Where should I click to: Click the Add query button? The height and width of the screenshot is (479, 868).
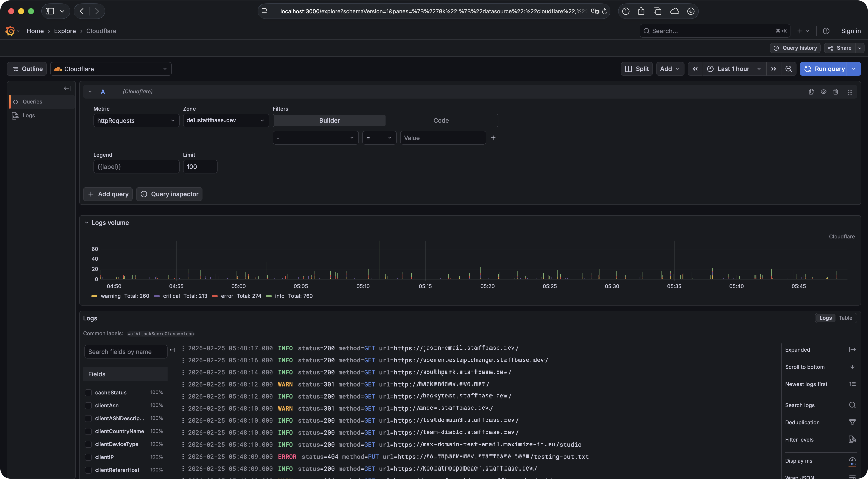coord(108,194)
